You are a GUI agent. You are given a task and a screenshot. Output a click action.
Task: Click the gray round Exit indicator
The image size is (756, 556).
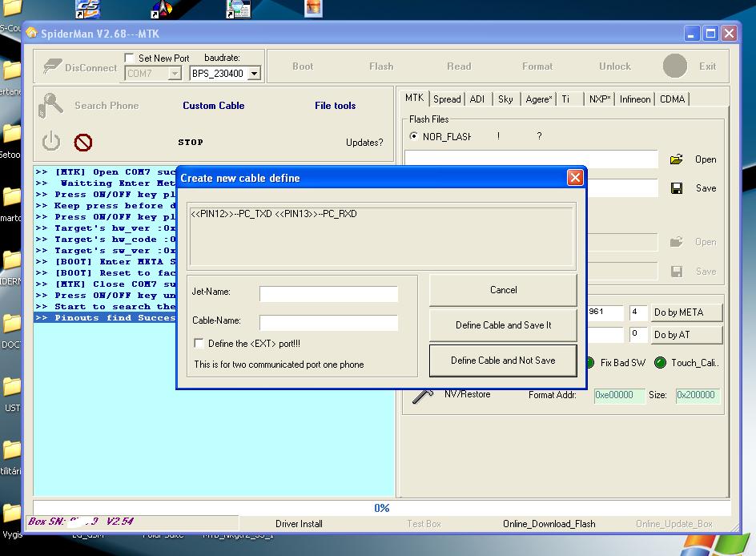(674, 66)
